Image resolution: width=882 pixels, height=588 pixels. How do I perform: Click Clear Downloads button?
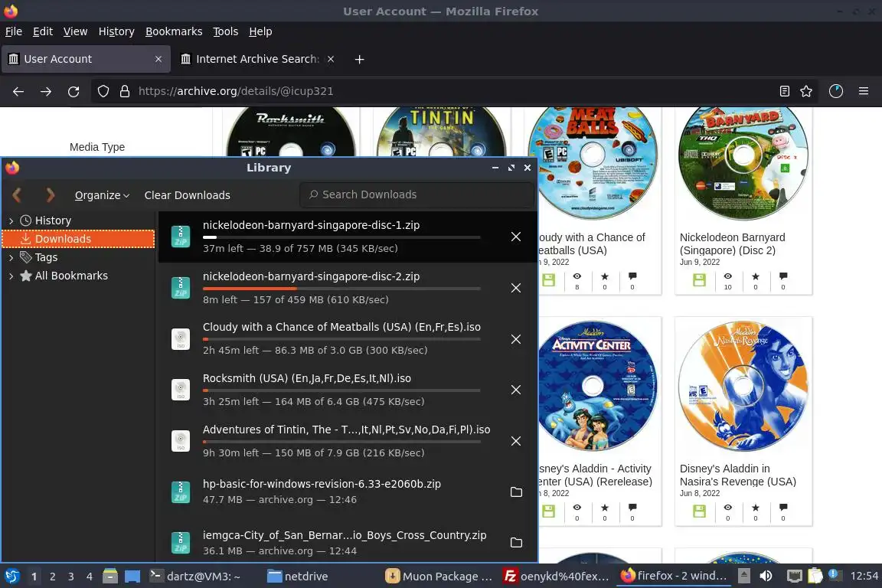188,195
